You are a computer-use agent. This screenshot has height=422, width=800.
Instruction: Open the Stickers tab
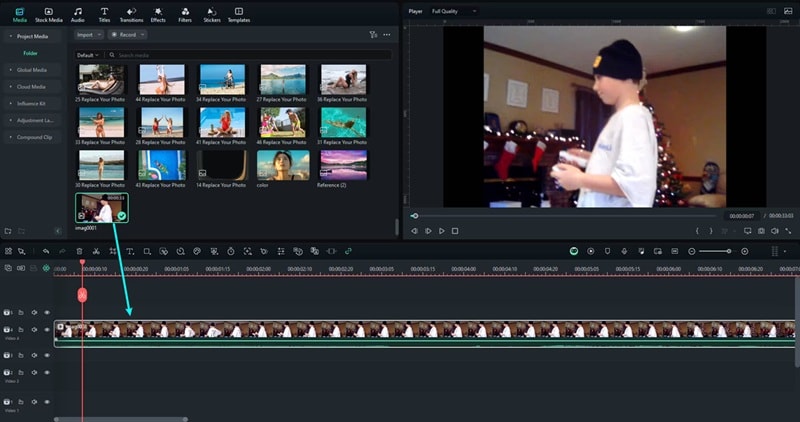point(212,15)
